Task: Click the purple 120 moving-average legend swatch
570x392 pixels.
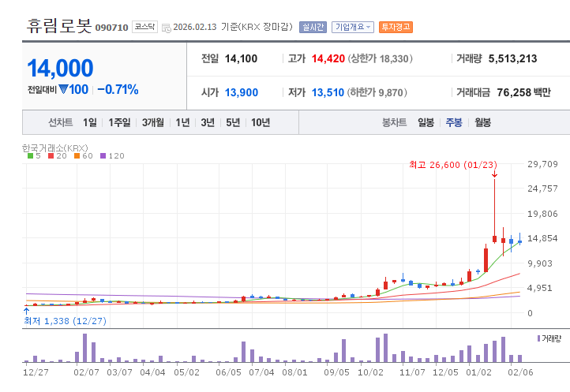Action: (103, 156)
